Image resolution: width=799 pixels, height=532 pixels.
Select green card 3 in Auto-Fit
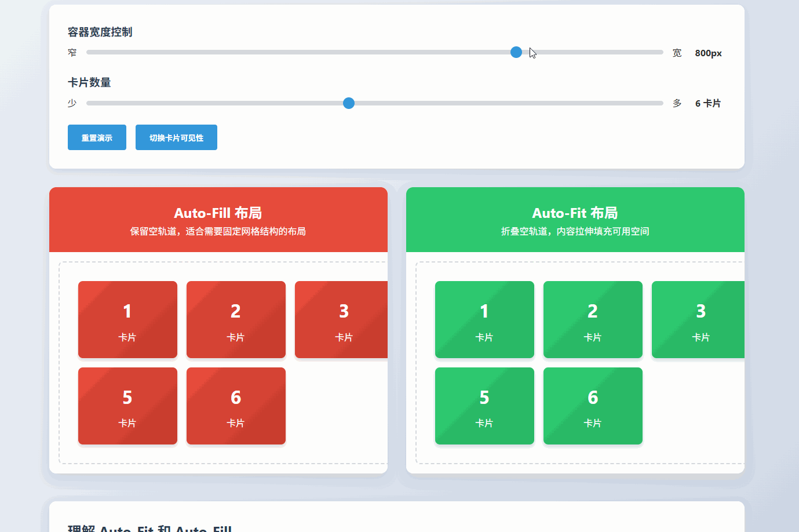[x=698, y=320]
